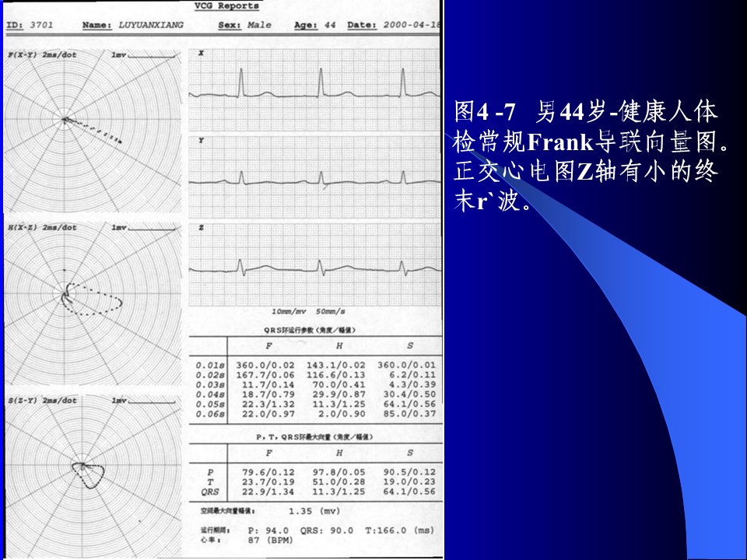Screen dimensions: 747x560
Task: Select the horizontal plane H(X-Z) vector loop
Action: [92, 299]
